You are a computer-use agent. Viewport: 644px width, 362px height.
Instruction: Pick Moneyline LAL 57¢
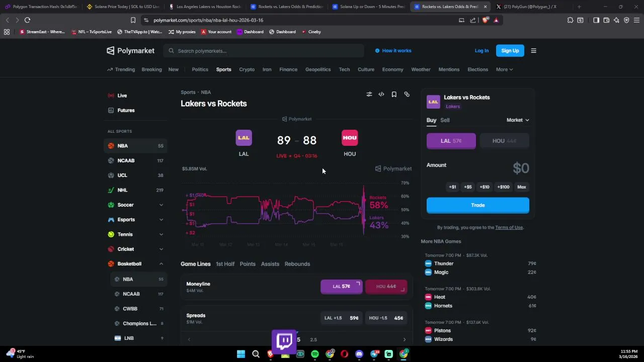coord(341,287)
